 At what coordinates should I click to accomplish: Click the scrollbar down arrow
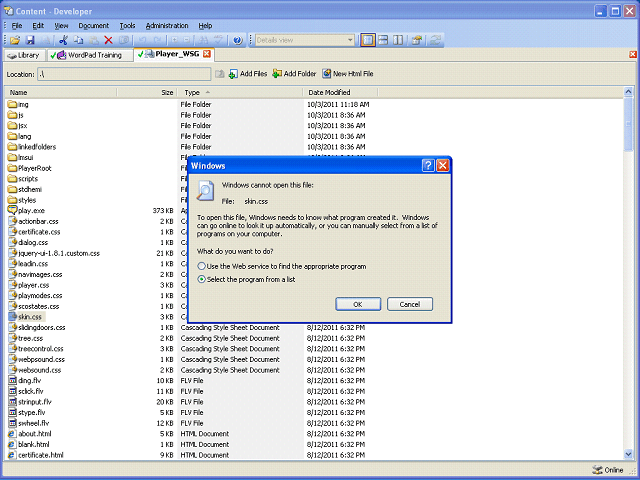[x=628, y=454]
